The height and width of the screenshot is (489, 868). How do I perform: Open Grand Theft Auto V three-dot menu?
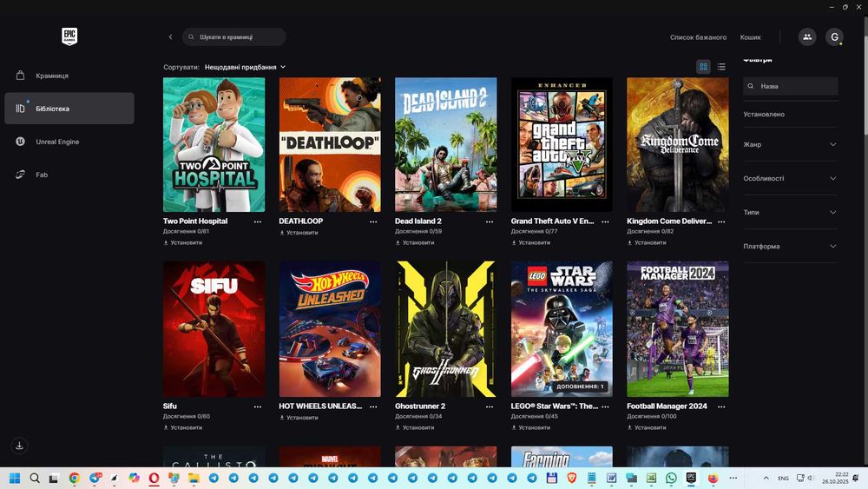[x=605, y=221]
